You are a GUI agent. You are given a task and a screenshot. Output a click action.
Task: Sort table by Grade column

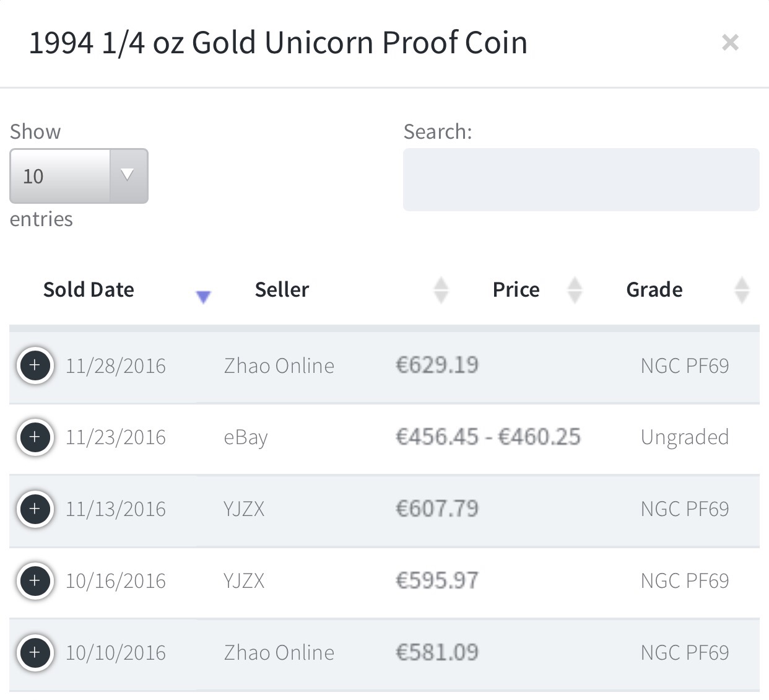pos(654,290)
